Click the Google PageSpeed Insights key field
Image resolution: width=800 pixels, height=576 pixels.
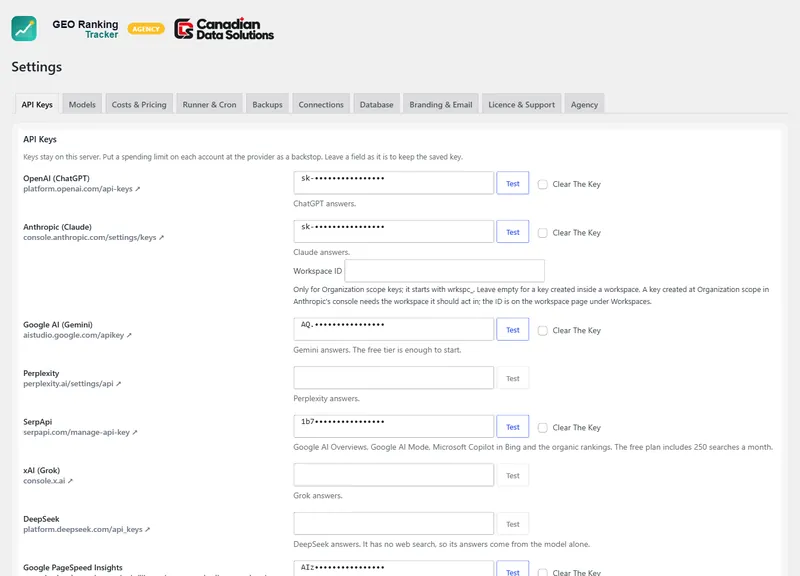pos(393,568)
